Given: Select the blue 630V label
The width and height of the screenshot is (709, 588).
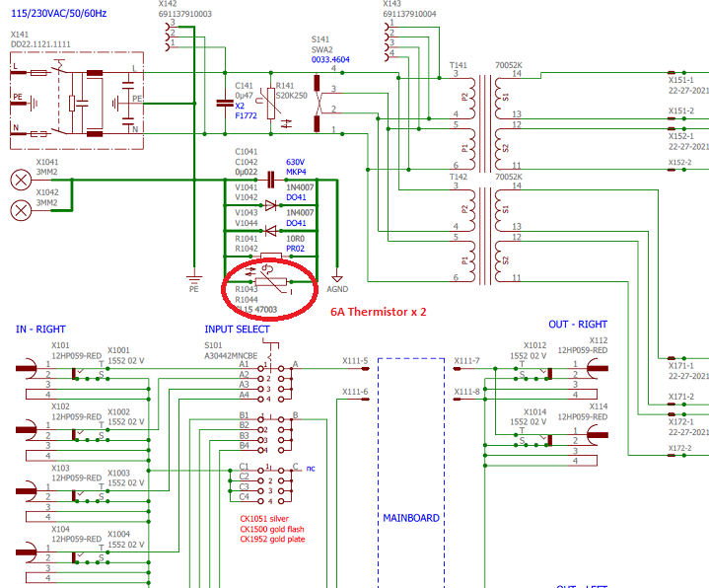Looking at the screenshot, I should [295, 162].
